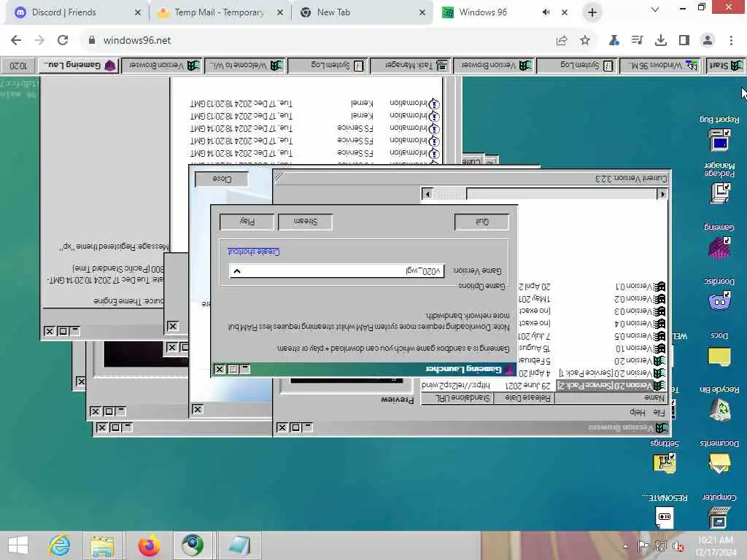The height and width of the screenshot is (560, 747).
Task: Sort by Release Date column header
Action: [x=523, y=397]
